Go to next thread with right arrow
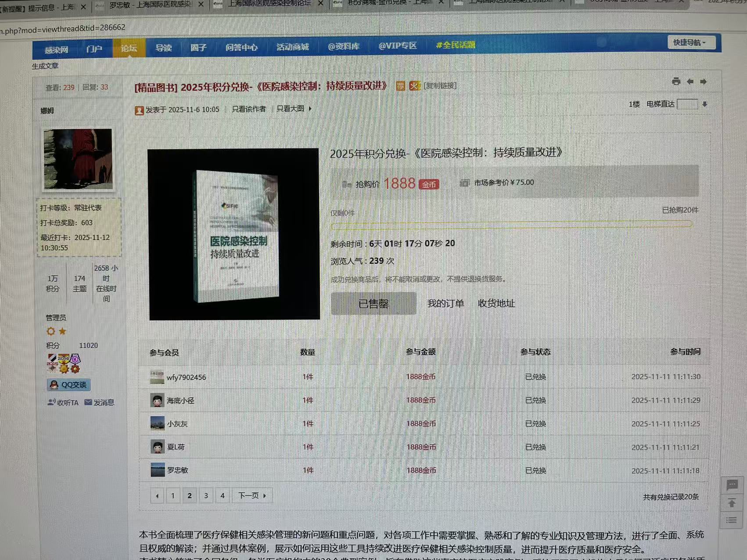Screen dimensions: 747x560 704,82
